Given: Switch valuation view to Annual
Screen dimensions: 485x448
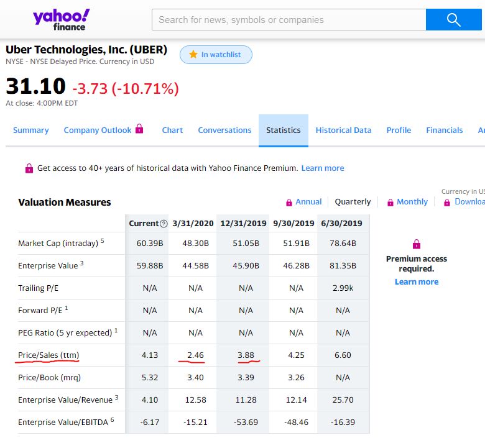Looking at the screenshot, I should [x=308, y=202].
